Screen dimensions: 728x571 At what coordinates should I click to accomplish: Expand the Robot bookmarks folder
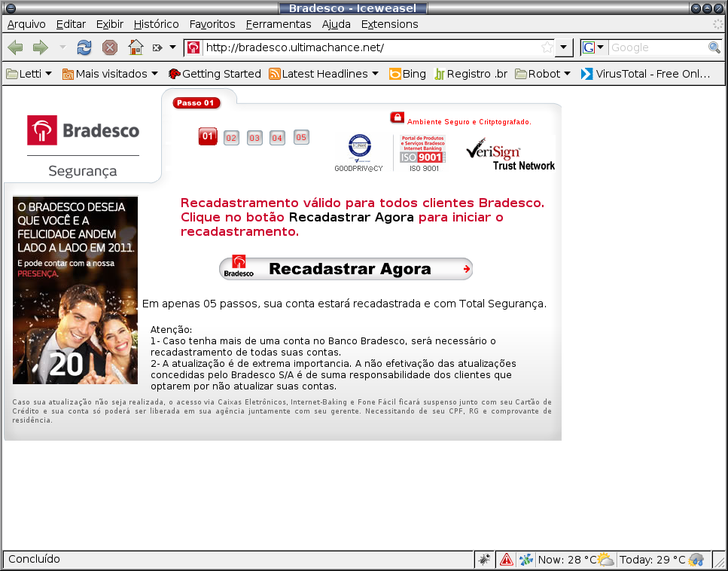[543, 74]
